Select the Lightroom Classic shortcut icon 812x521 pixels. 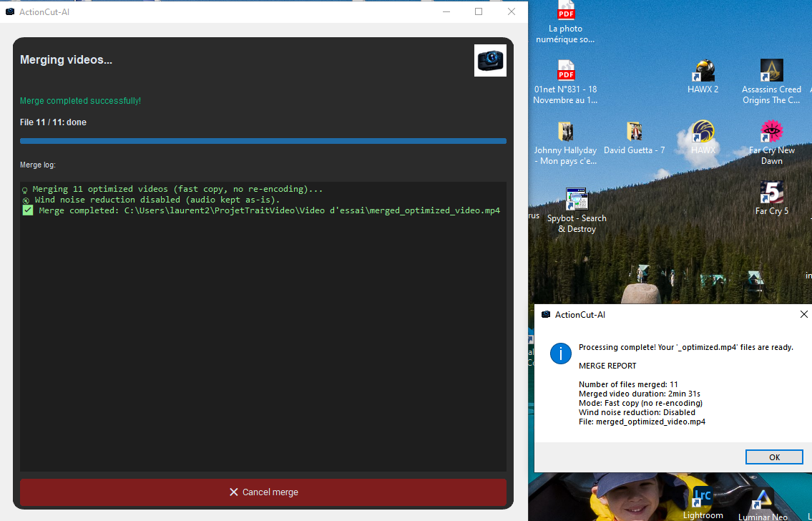pyautogui.click(x=703, y=502)
